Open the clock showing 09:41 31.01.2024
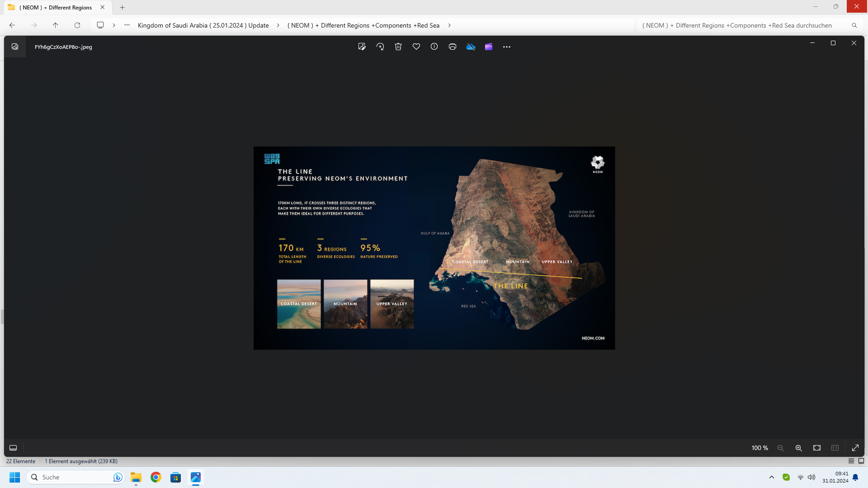Viewport: 868px width, 488px height. pyautogui.click(x=835, y=477)
